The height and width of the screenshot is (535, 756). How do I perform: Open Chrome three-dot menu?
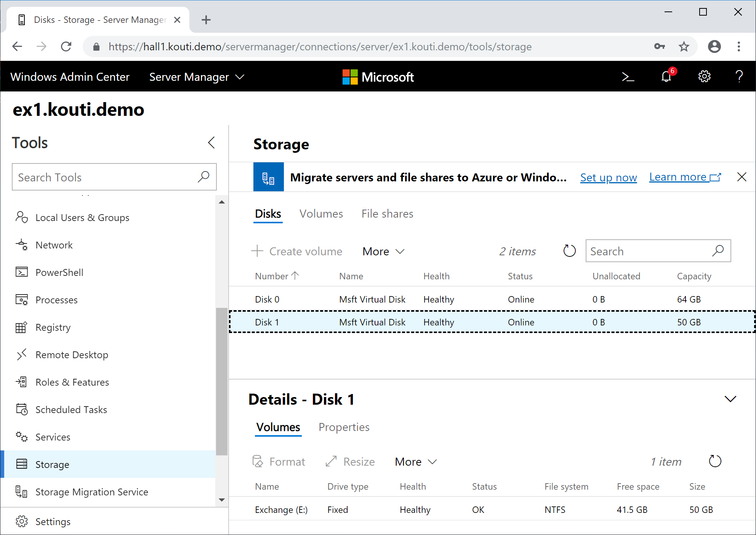[739, 46]
